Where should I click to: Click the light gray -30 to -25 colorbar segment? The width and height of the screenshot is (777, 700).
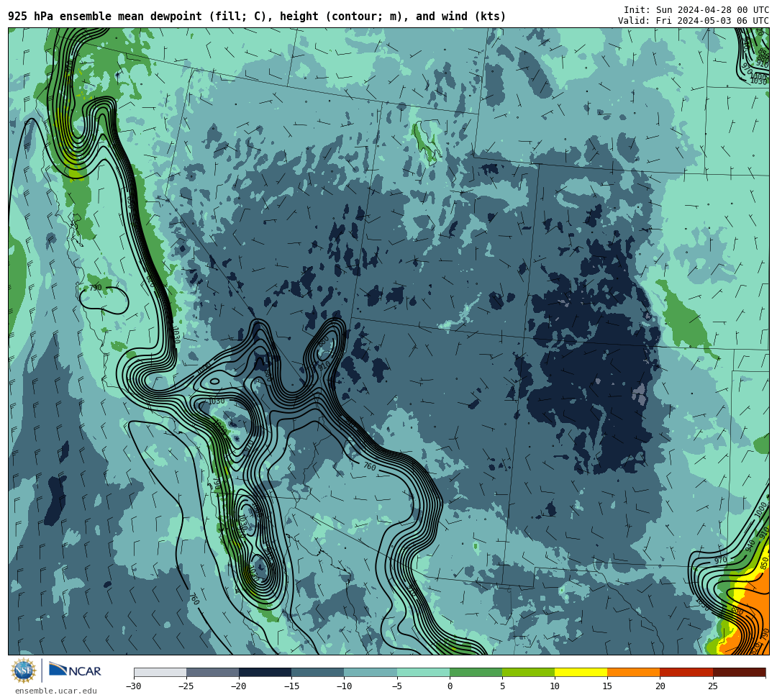[x=160, y=672]
